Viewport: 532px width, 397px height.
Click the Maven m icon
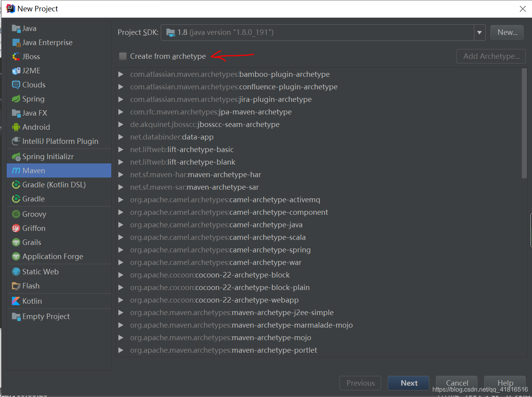point(16,170)
